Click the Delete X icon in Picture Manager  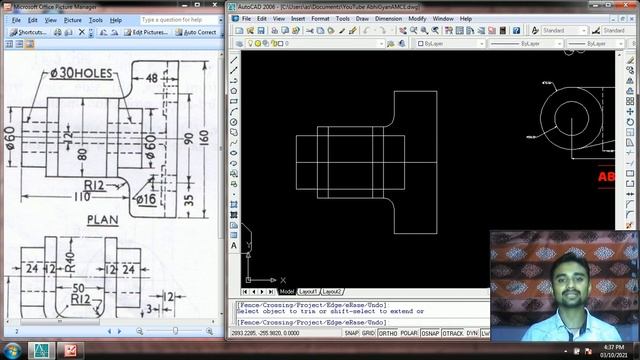82,32
